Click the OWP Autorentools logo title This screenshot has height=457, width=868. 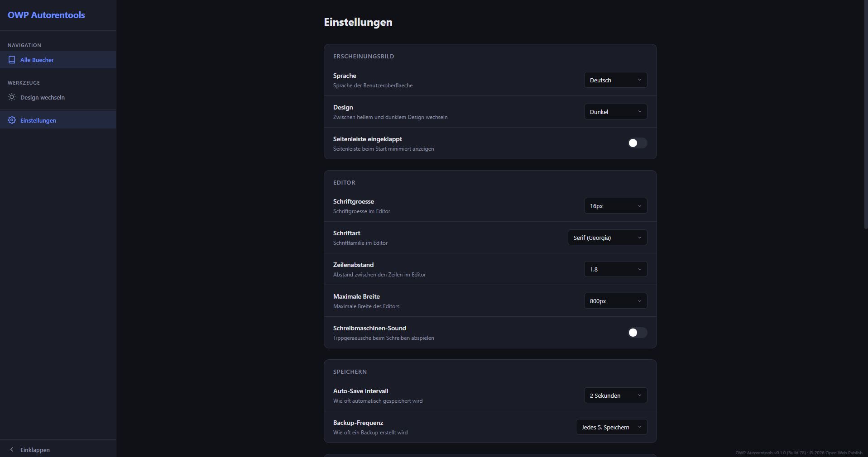click(x=46, y=15)
